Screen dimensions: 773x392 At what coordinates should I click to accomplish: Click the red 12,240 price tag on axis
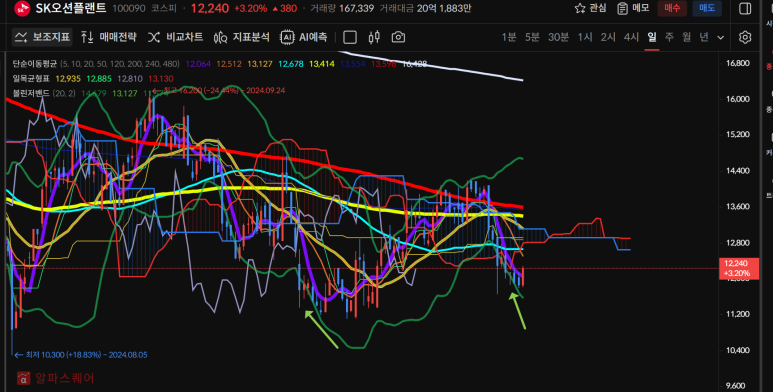pos(738,268)
